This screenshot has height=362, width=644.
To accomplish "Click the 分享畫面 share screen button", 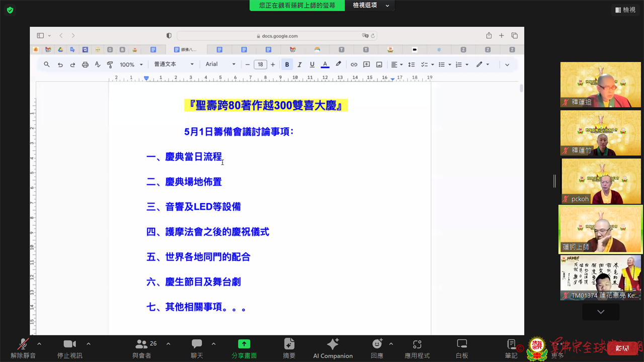I will pos(244,348).
